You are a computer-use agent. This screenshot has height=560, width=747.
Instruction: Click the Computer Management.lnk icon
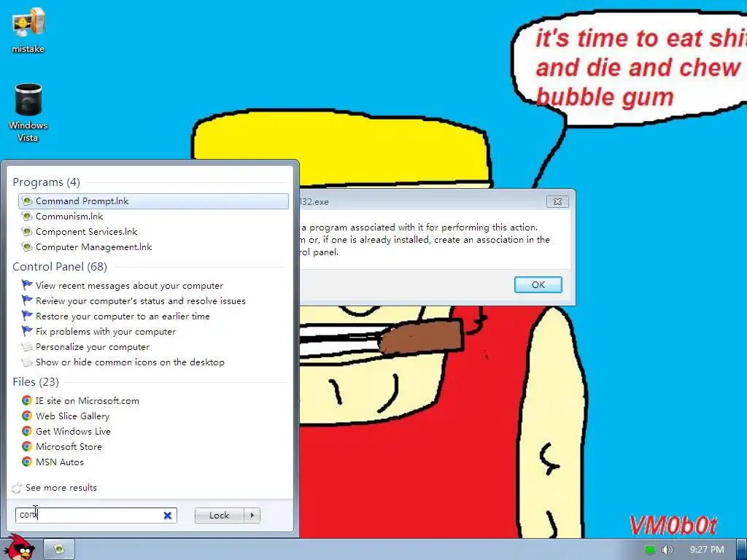[27, 246]
